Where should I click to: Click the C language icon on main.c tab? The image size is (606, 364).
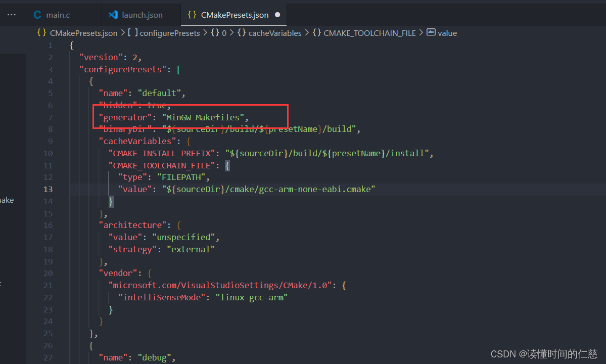click(37, 15)
